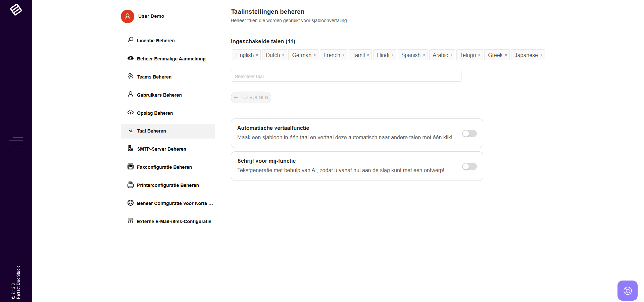Click the SMTP-Server Beheren server icon
The width and height of the screenshot is (644, 302).
[131, 149]
